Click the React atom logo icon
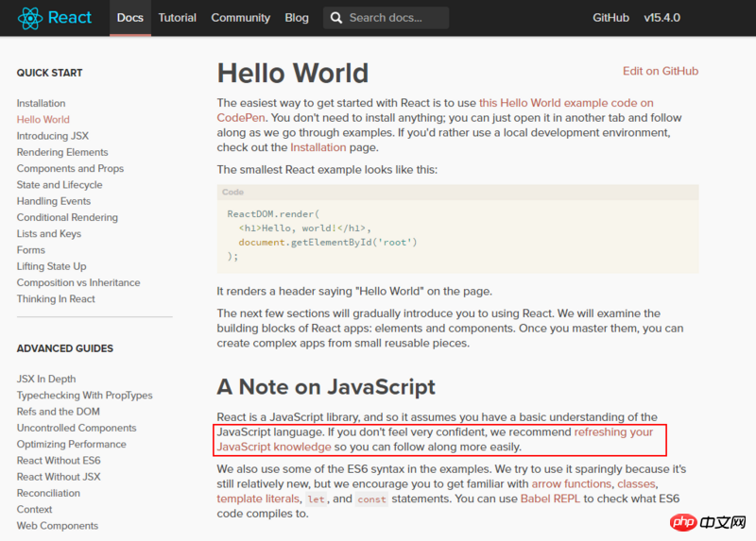 29,18
